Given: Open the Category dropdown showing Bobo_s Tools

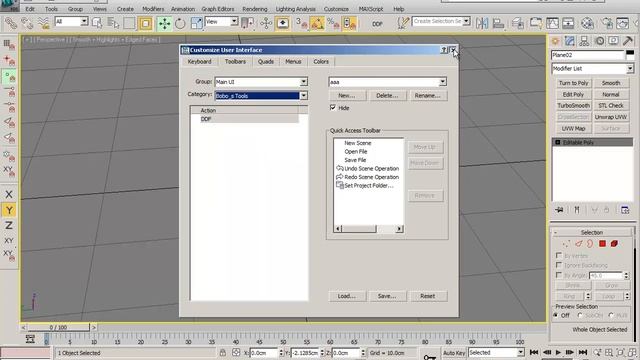Looking at the screenshot, I should pos(303,96).
